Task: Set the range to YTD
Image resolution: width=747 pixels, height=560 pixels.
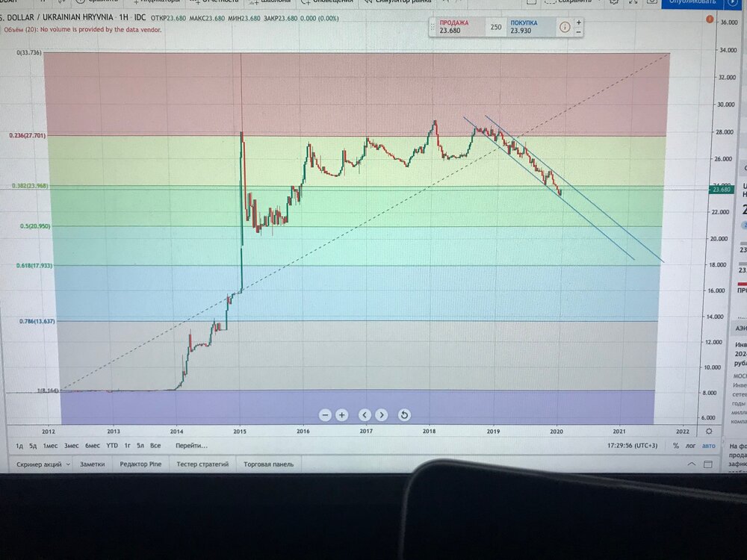Action: 112,446
